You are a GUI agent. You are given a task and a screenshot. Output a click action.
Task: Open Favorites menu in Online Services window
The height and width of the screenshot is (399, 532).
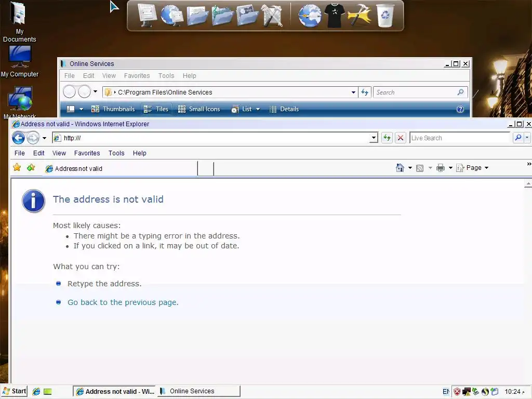(x=137, y=76)
